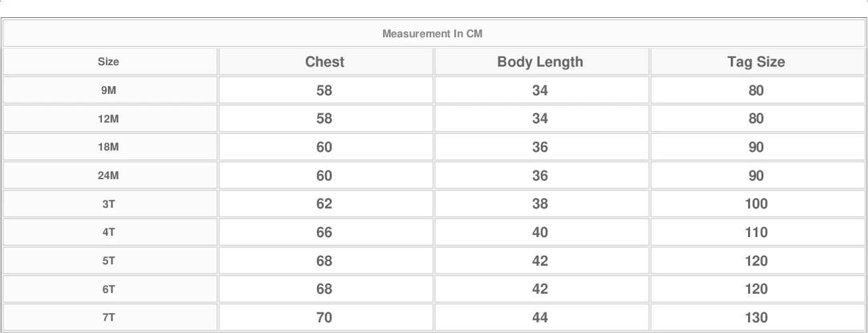Select the 4T size row label

(109, 232)
